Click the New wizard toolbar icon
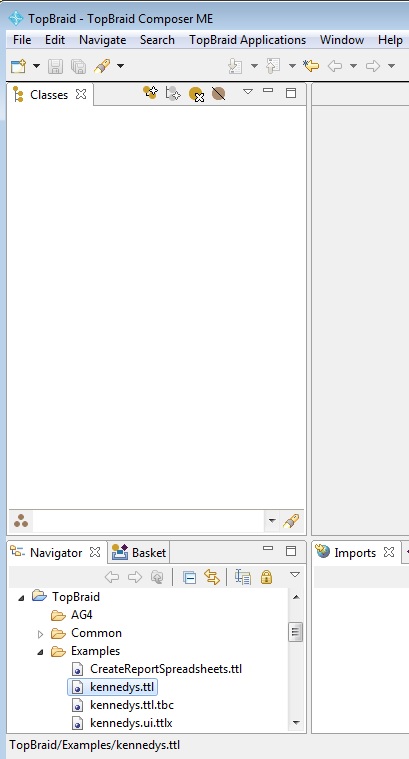Image resolution: width=409 pixels, height=759 pixels. click(x=18, y=66)
